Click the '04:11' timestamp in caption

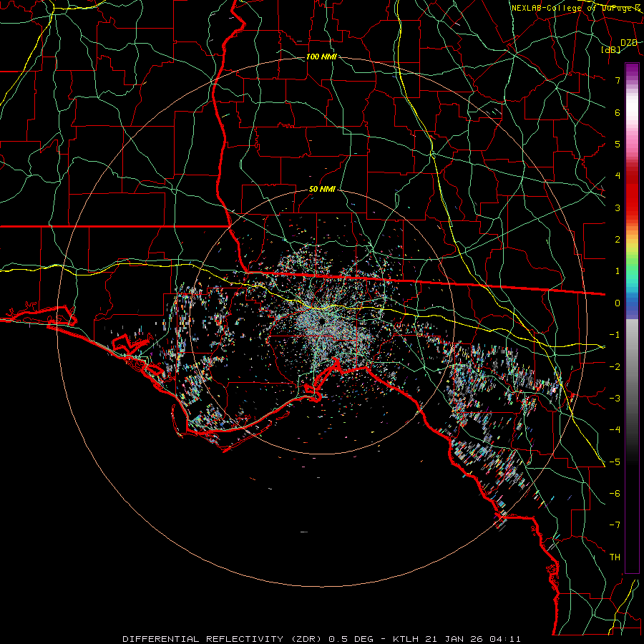click(506, 639)
